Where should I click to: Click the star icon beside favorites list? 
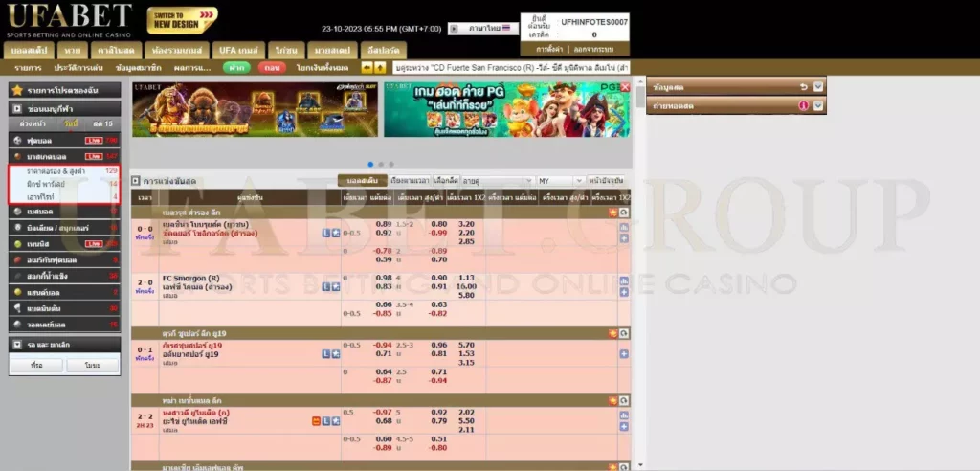(17, 90)
